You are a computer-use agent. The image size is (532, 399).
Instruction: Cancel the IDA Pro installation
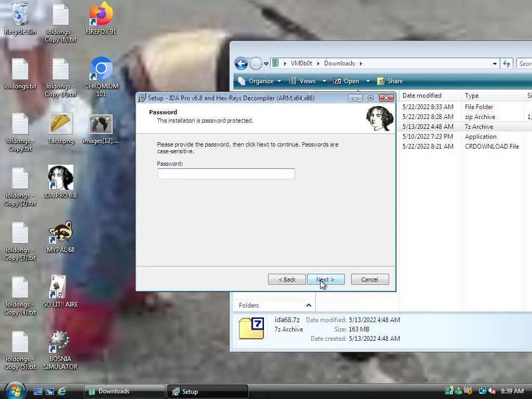[x=370, y=279]
